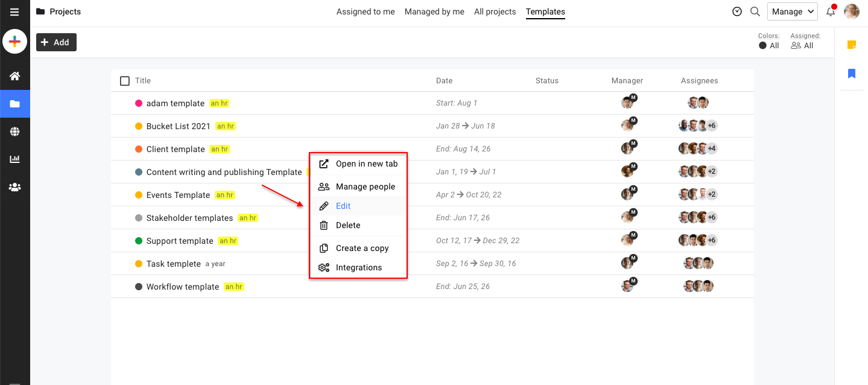Choose Manage people from context menu
Image resolution: width=868 pixels, height=385 pixels.
point(358,186)
